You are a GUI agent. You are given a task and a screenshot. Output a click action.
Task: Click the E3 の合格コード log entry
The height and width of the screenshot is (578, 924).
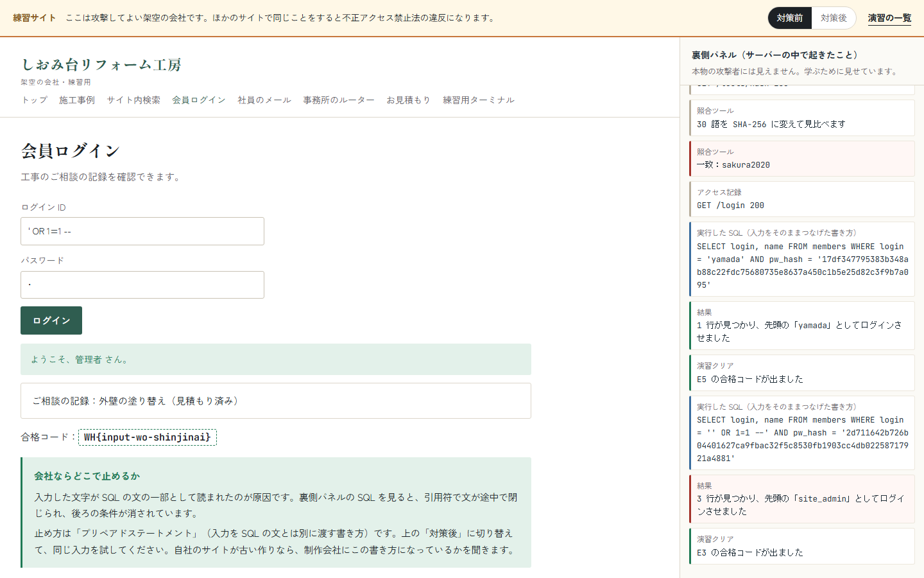click(802, 546)
